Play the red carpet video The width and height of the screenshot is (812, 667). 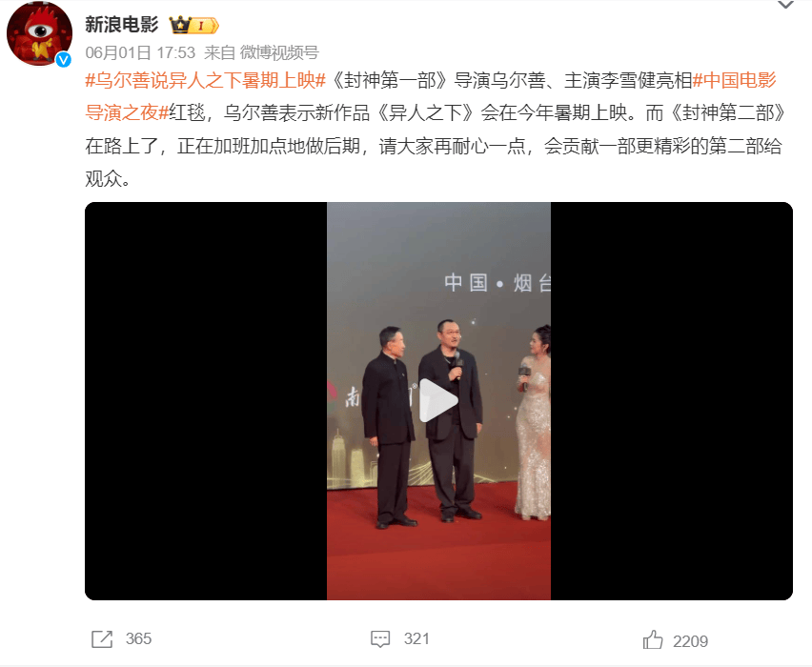pyautogui.click(x=438, y=400)
